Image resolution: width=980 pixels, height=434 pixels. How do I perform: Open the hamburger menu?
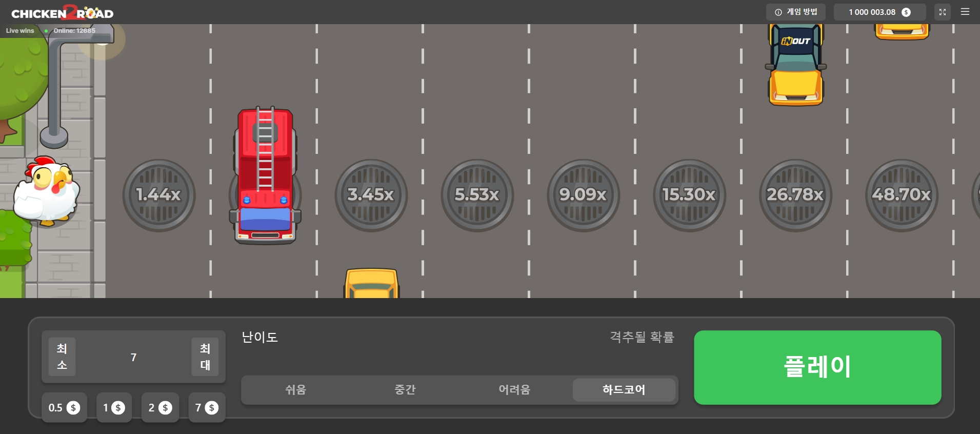(x=965, y=12)
